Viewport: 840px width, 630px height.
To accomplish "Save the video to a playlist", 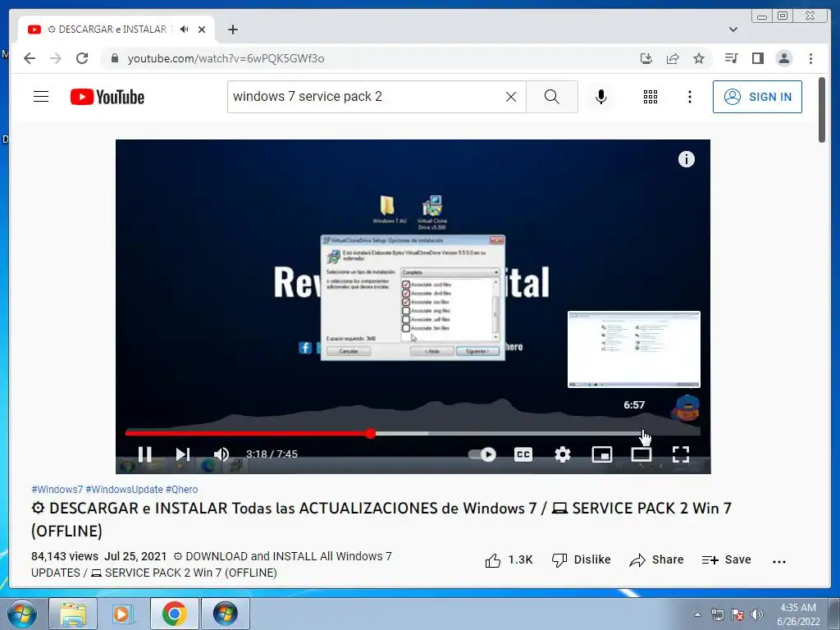I will (x=727, y=559).
